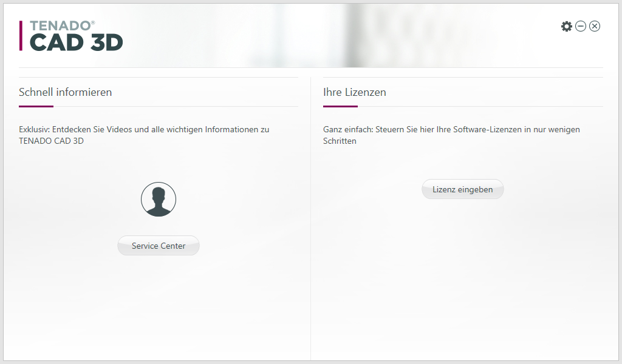
Task: Click the user profile avatar icon
Action: [159, 199]
